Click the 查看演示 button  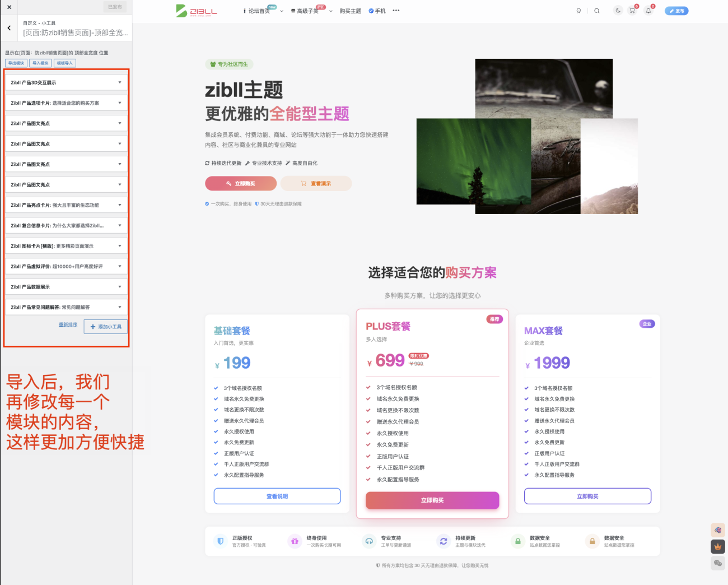click(316, 184)
